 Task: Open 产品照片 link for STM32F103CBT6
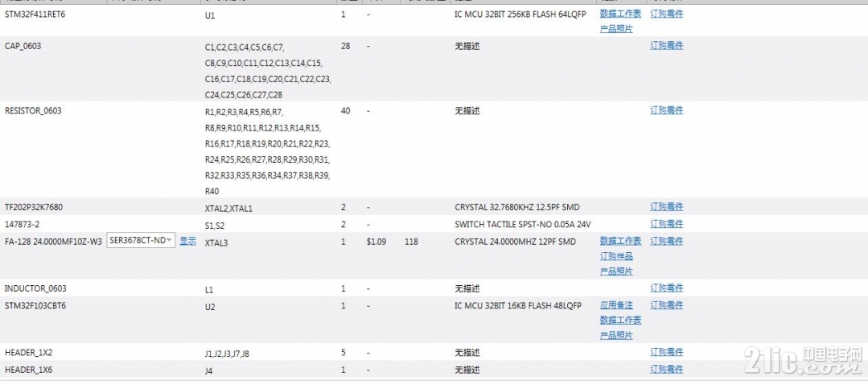616,335
